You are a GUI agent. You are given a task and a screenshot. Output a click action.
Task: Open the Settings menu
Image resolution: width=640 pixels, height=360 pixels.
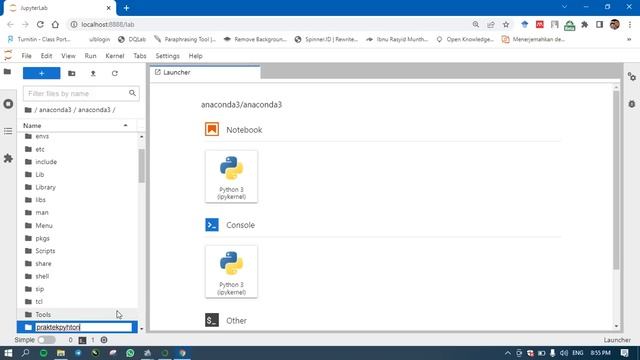click(167, 56)
